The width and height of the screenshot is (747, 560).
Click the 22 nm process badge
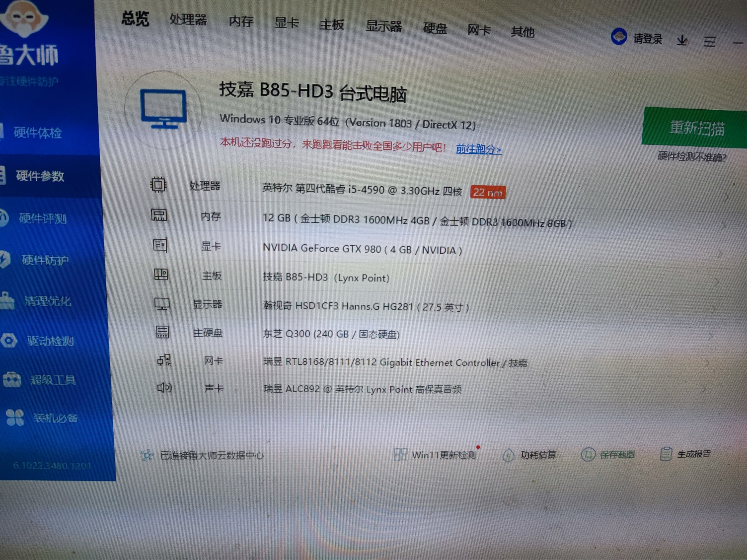[488, 192]
